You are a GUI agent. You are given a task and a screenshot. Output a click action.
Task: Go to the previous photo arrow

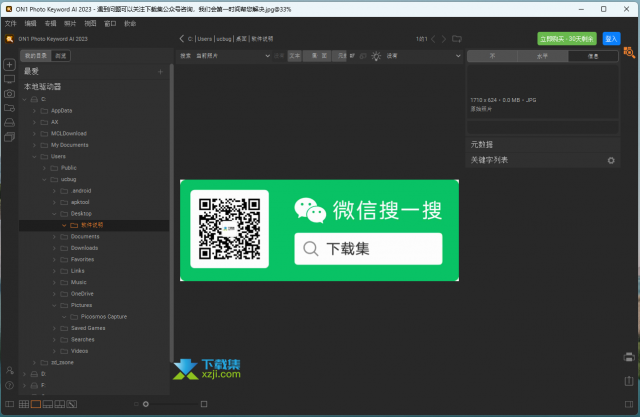(x=433, y=39)
